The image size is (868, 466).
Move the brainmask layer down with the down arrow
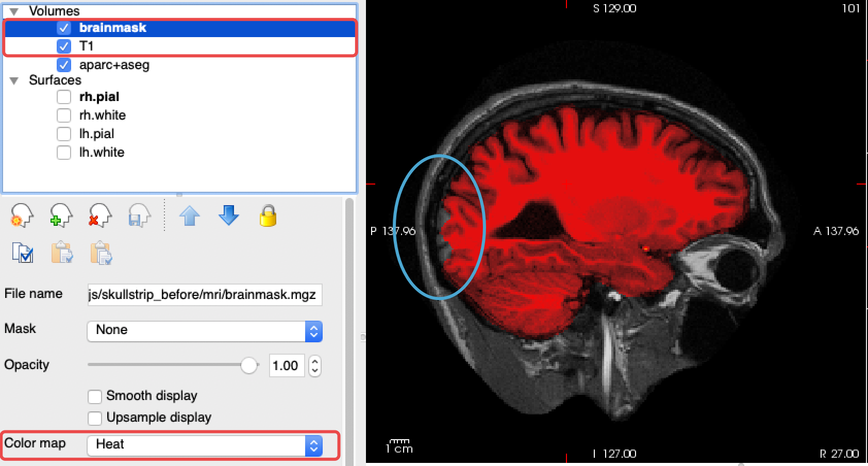coord(228,217)
